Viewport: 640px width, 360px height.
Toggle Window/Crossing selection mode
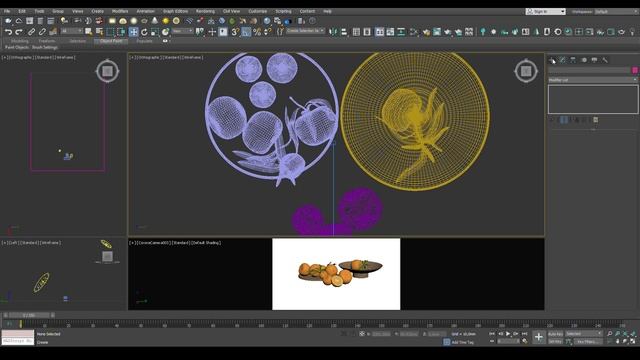pyautogui.click(x=121, y=32)
